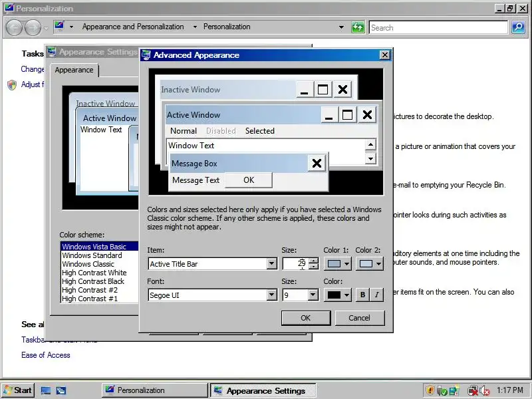This screenshot has width=532, height=399.
Task: Select High Contrast #2 scheme
Action: [99, 290]
